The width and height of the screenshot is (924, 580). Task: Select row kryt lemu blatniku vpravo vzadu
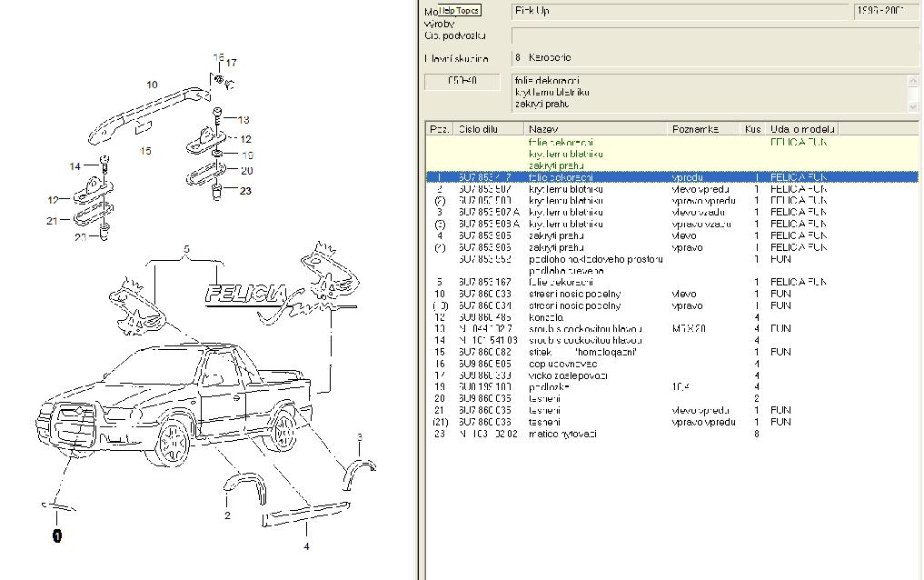tap(671, 224)
